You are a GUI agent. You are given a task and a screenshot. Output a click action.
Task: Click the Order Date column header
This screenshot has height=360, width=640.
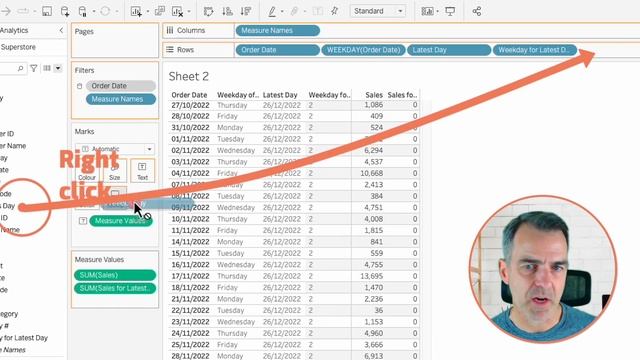(x=189, y=95)
